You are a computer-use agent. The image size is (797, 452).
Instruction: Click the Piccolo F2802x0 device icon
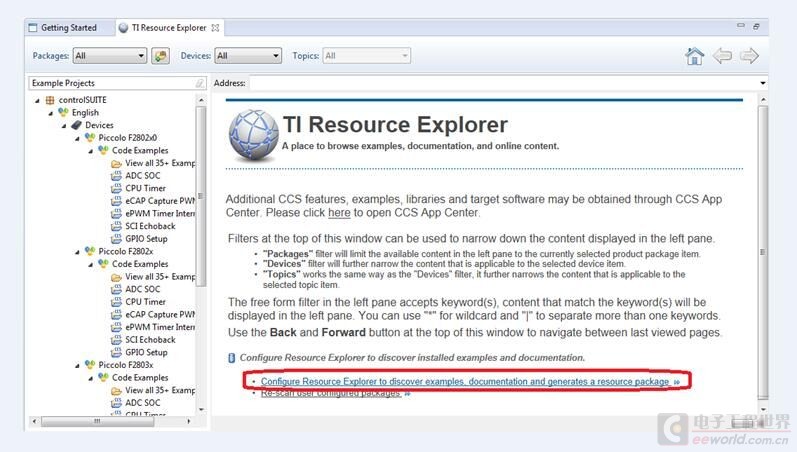tap(90, 137)
